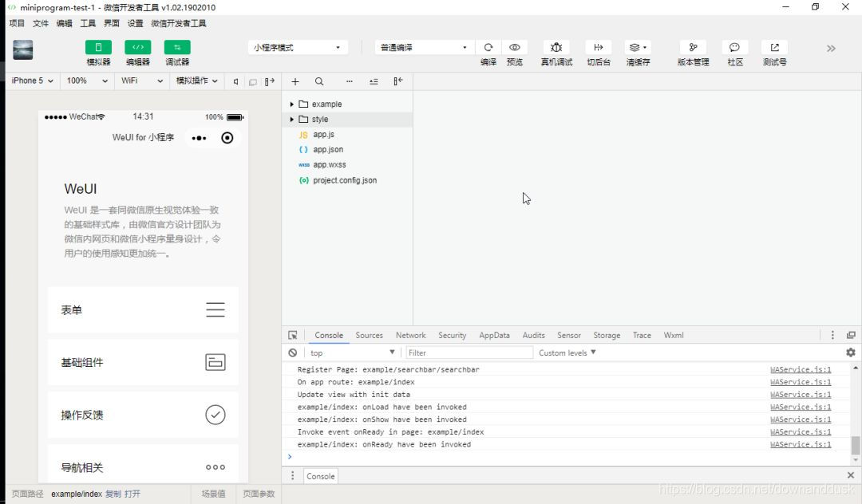Image resolution: width=862 pixels, height=504 pixels.
Task: Open version management icon
Action: (694, 47)
